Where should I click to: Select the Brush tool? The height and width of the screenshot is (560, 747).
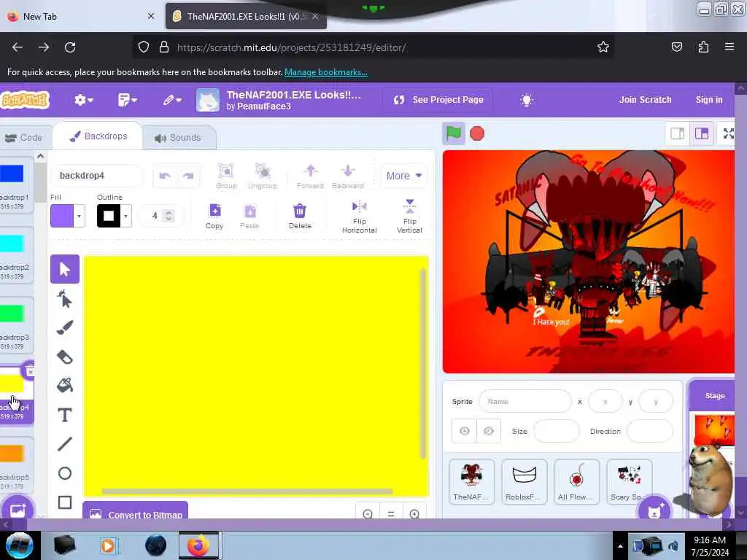[65, 327]
